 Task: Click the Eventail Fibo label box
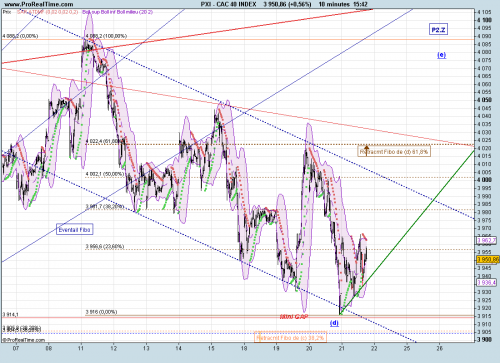[x=74, y=230]
